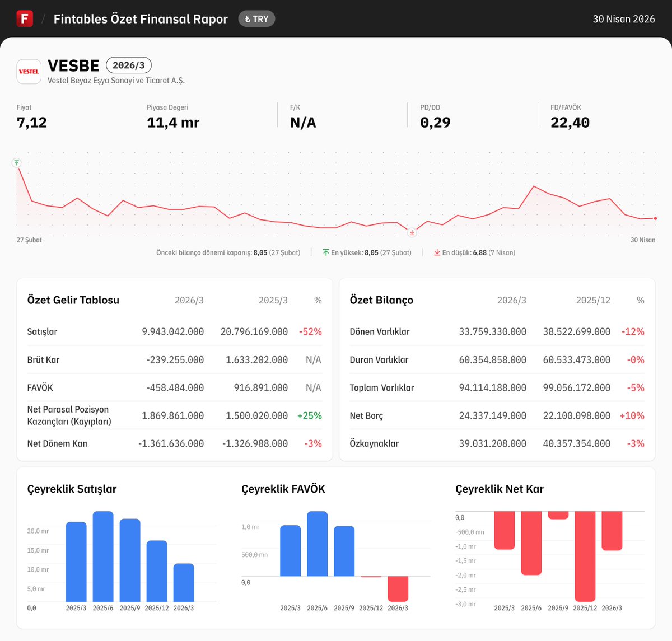Screen dimensions: 672x641
Task: Click Vestel Beyaz Eşya Sanayi ve Ticaret A.Ş.
Action: point(116,81)
